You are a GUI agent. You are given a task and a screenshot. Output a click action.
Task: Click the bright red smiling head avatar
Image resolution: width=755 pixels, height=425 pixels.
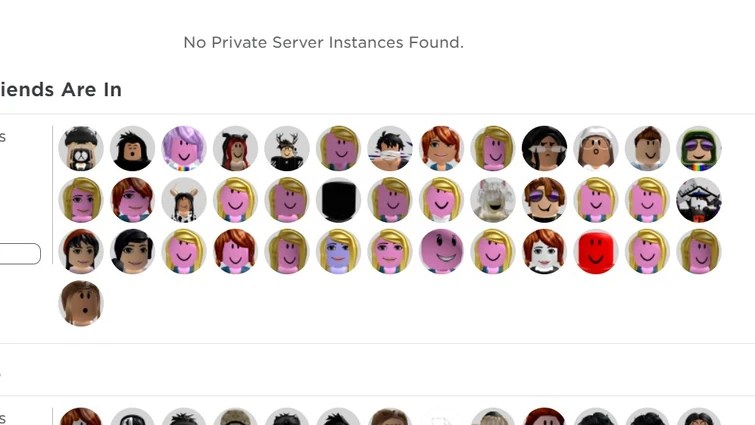(596, 251)
